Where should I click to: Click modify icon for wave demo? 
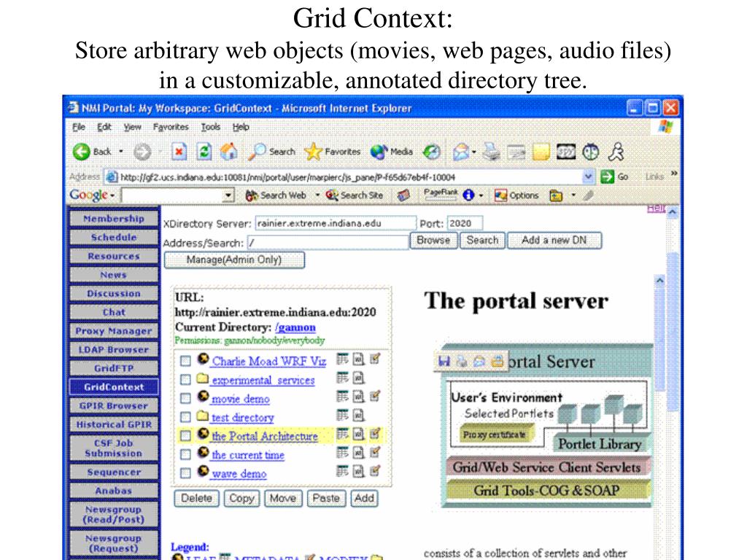pos(376,472)
